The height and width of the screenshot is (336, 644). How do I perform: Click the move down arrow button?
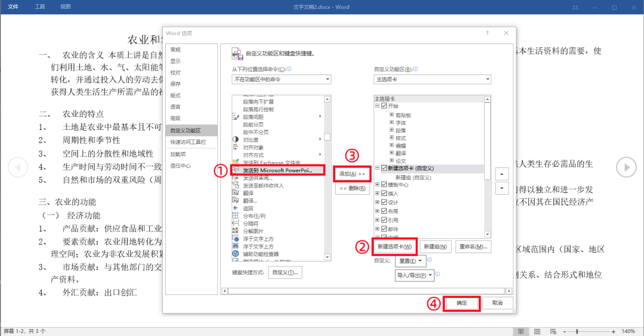(502, 188)
